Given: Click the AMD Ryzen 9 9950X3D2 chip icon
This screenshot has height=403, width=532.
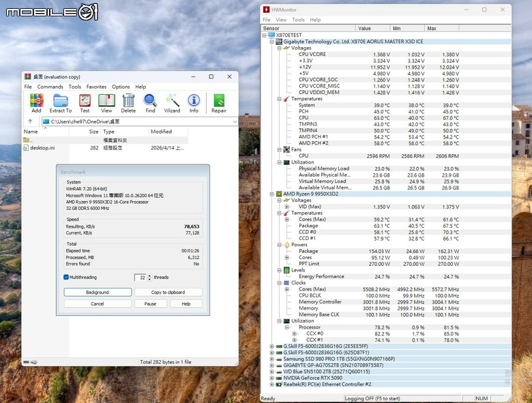Looking at the screenshot, I should click(279, 194).
